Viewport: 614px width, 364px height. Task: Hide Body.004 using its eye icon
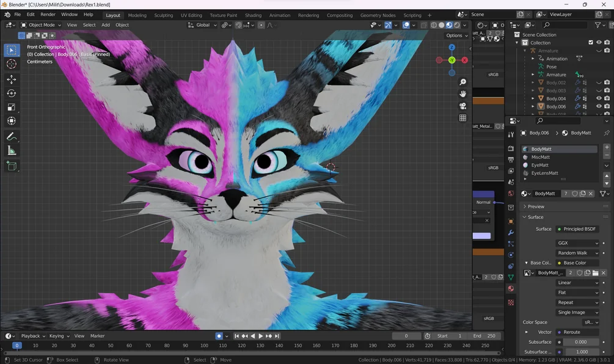599,98
